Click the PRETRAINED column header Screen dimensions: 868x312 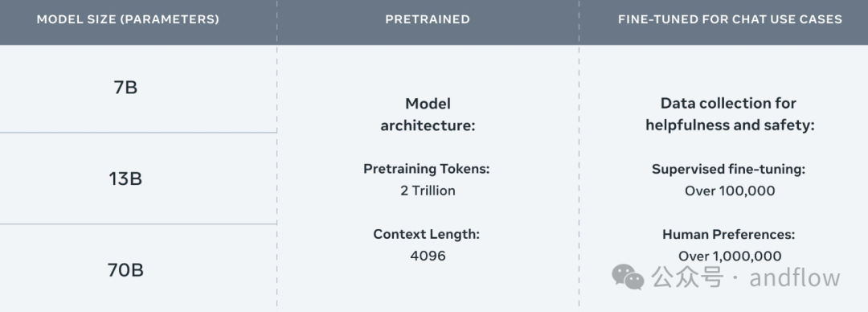pyautogui.click(x=428, y=19)
